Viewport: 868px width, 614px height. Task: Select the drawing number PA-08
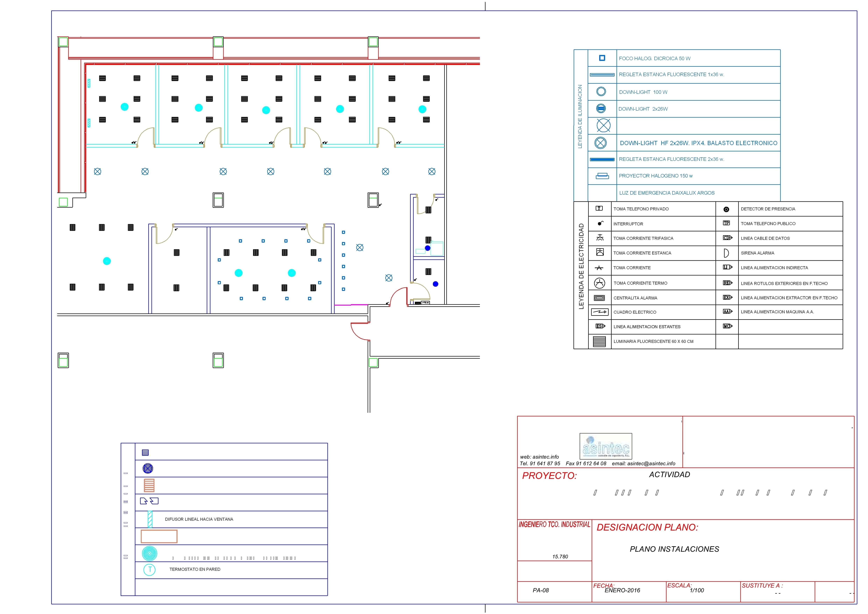[541, 590]
